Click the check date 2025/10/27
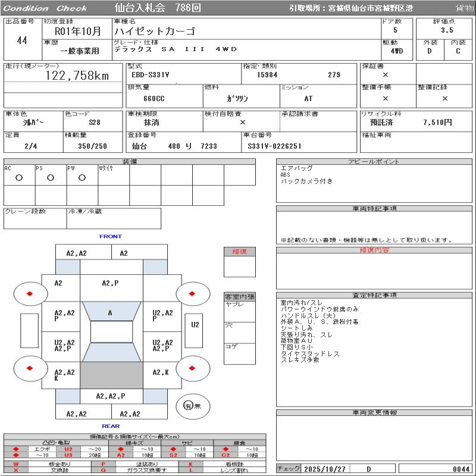The image size is (476, 476). (324, 469)
